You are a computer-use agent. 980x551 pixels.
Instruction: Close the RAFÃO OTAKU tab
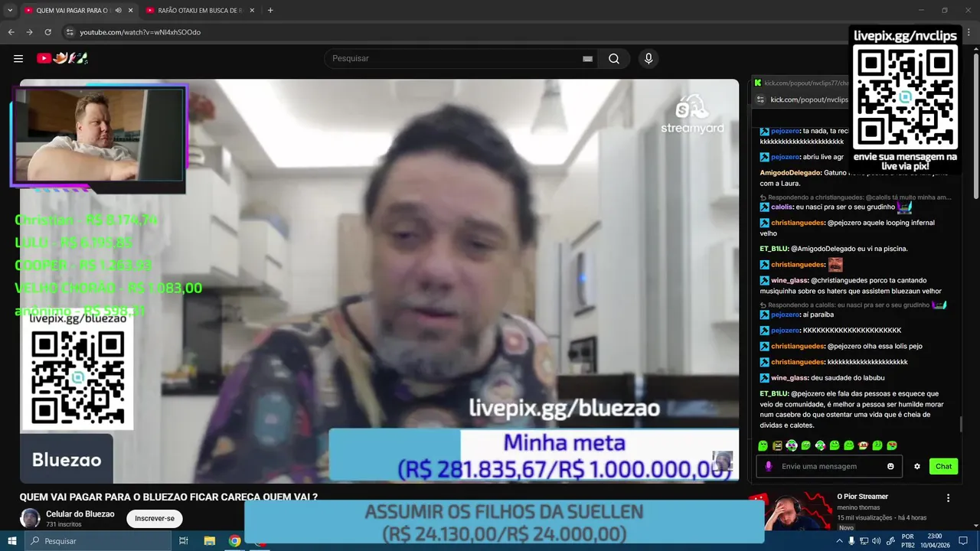coord(253,11)
